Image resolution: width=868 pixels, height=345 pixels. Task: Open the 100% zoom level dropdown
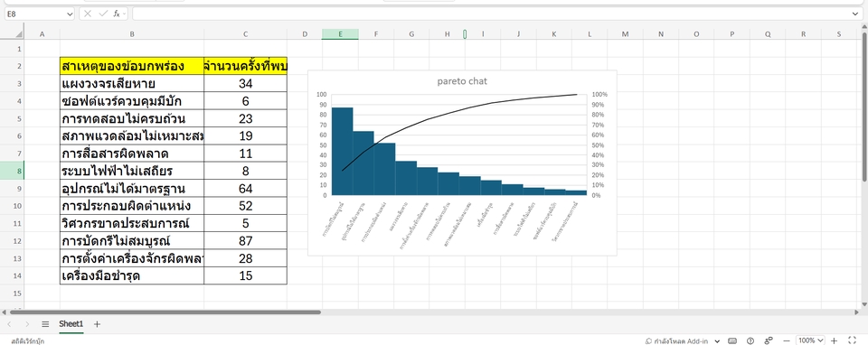(x=810, y=340)
